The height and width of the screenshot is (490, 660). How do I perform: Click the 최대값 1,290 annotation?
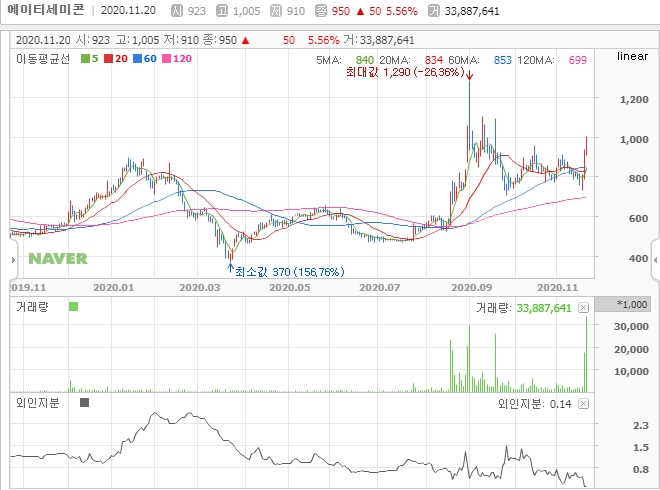(405, 72)
